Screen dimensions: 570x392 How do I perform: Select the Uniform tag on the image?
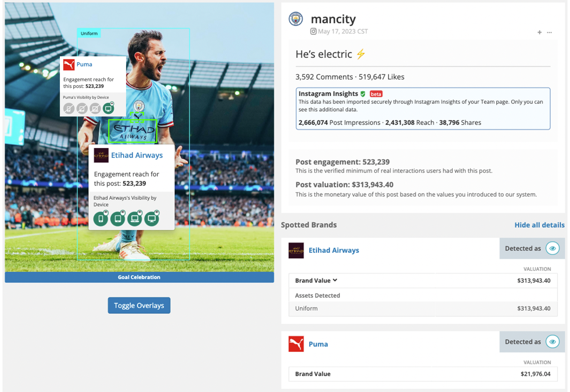[x=89, y=33]
